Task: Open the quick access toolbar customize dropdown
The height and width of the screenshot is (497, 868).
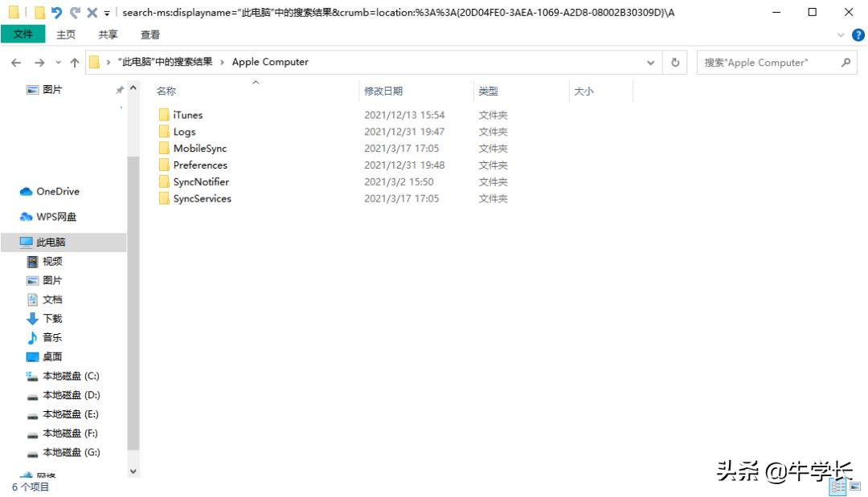Action: (107, 12)
